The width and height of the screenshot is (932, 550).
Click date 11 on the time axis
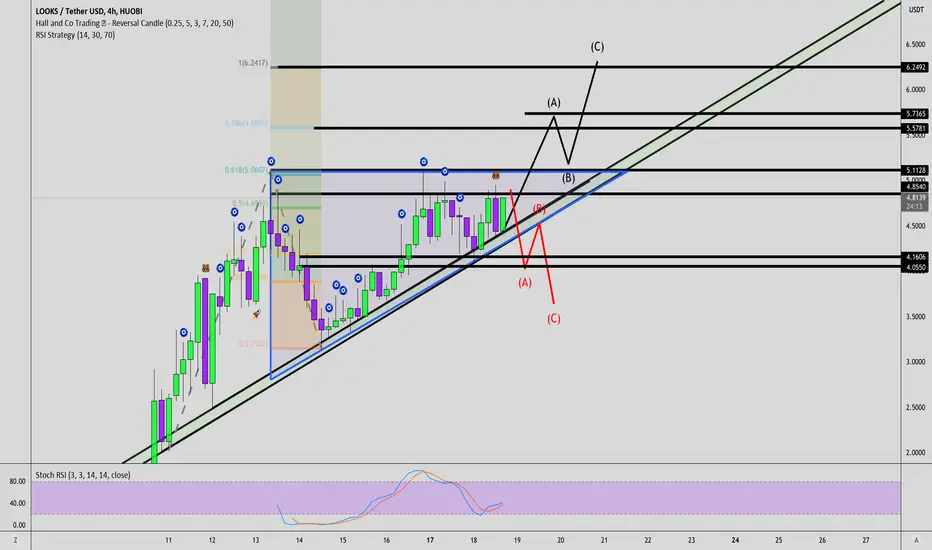168,540
